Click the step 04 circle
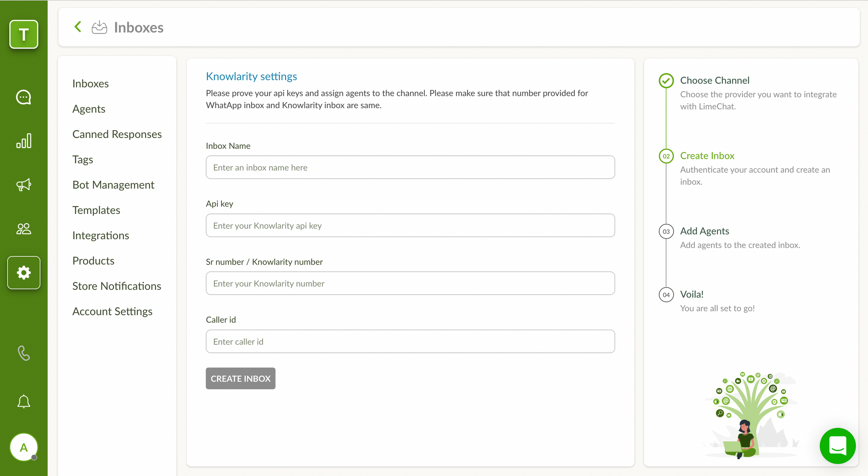The image size is (868, 476). click(x=666, y=295)
